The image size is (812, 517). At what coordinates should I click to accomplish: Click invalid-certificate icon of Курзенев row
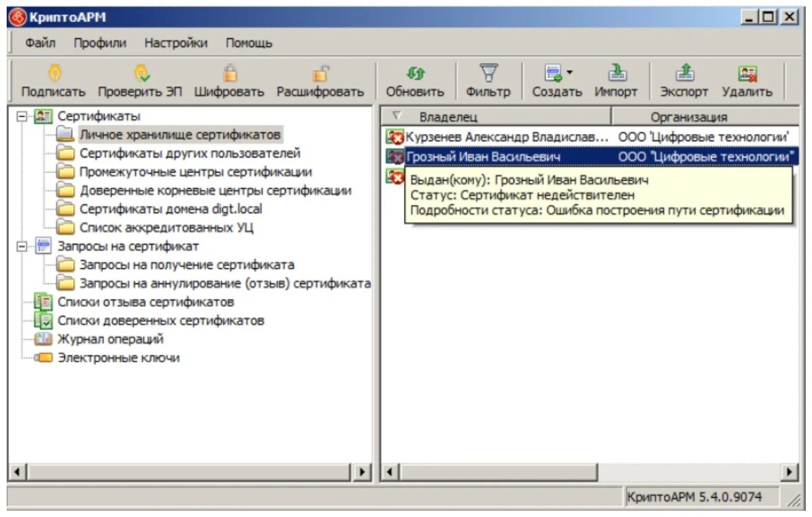click(395, 137)
